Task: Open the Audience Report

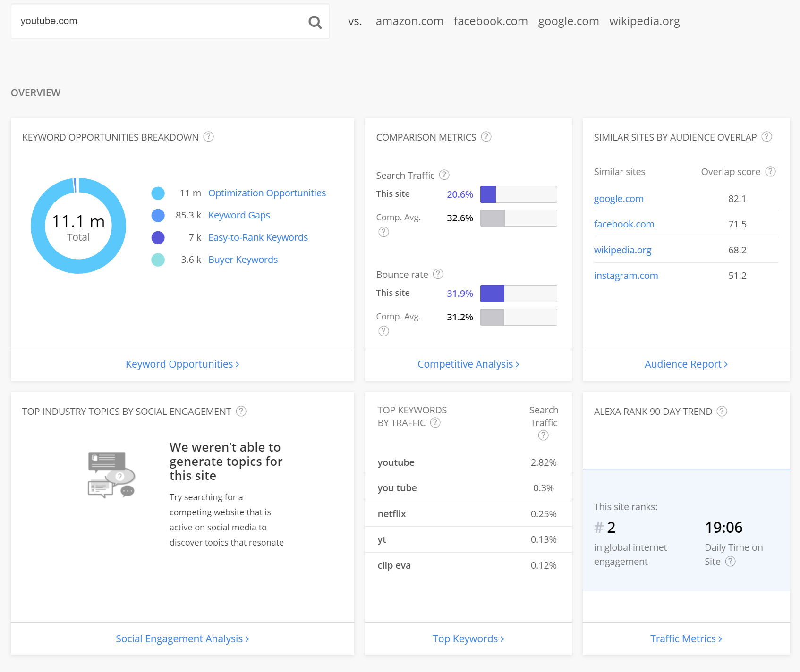Action: pyautogui.click(x=686, y=364)
